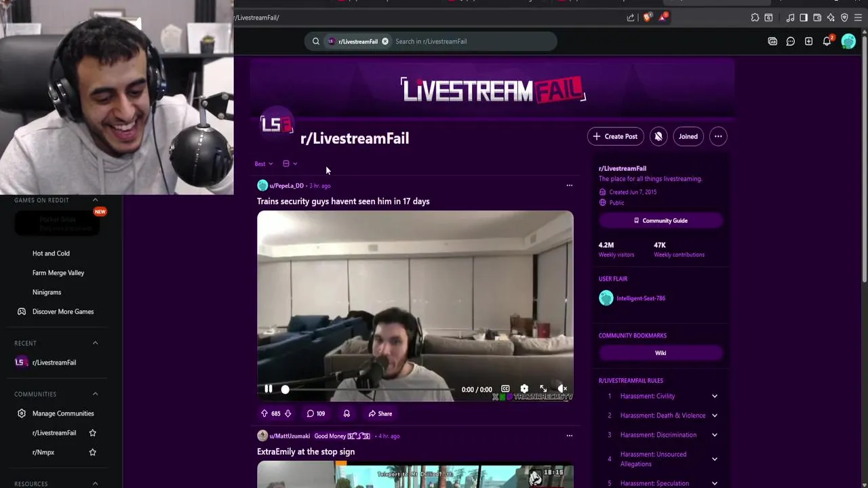Toggle the community notification mute bell
The width and height of the screenshot is (868, 488).
[x=658, y=136]
